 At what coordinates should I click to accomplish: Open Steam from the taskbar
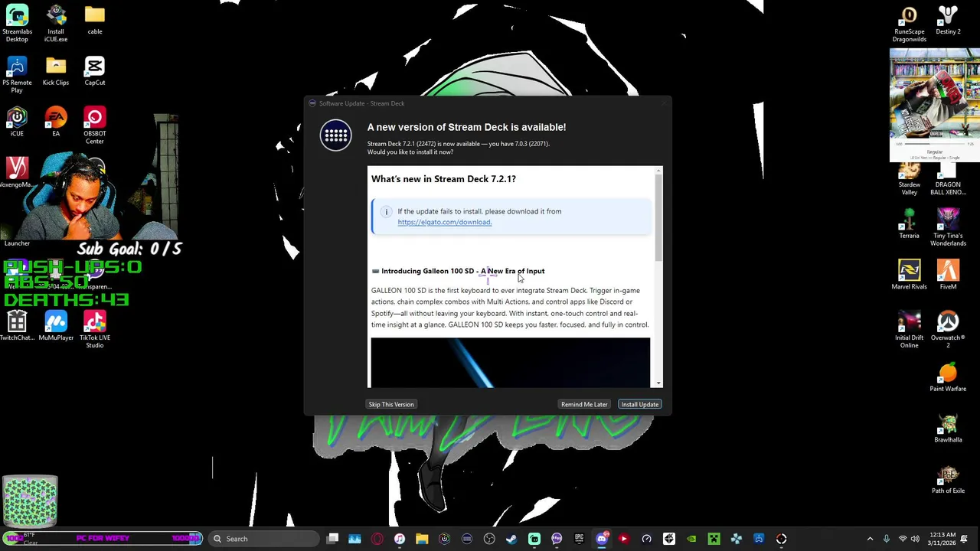tap(511, 539)
